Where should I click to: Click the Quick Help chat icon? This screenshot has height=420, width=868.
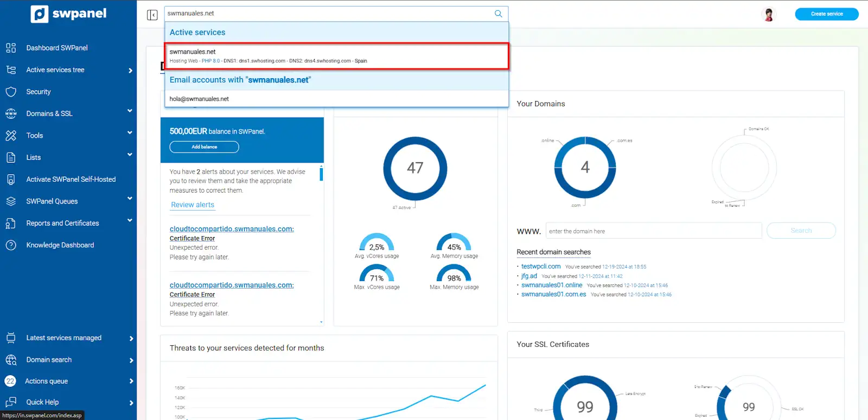[x=11, y=402]
